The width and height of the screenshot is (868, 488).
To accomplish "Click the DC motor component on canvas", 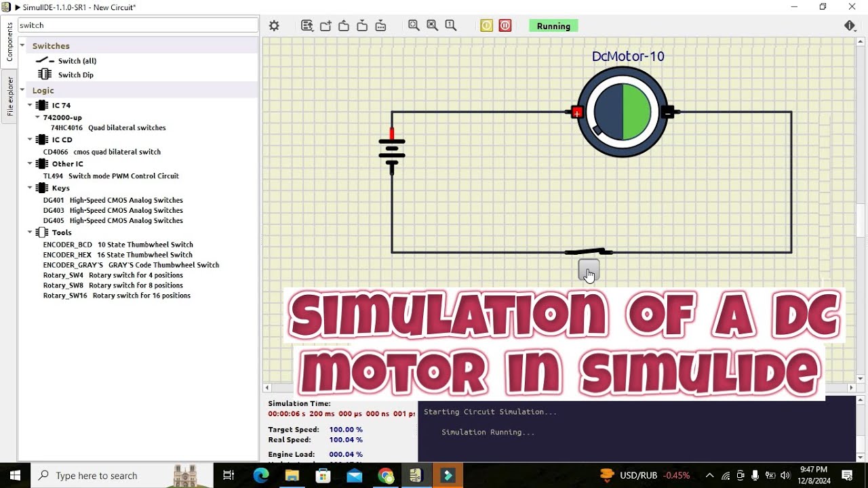I will [x=623, y=113].
